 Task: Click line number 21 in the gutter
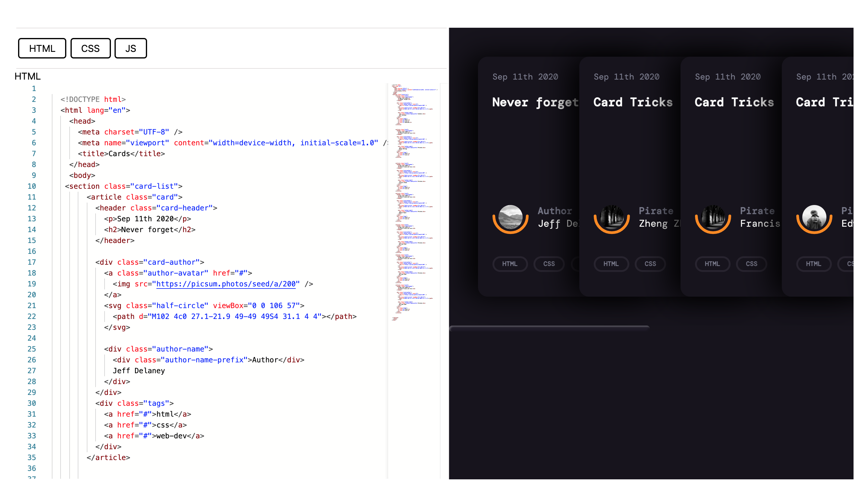32,305
